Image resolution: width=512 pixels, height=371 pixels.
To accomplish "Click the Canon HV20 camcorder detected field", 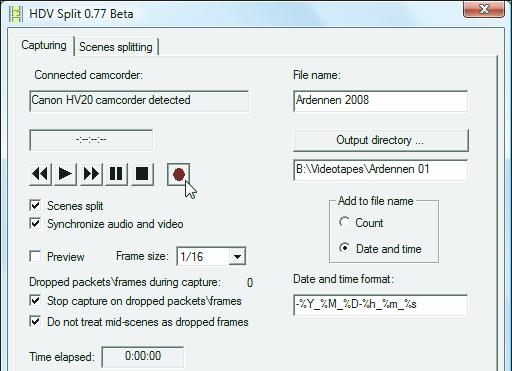I will coord(139,101).
